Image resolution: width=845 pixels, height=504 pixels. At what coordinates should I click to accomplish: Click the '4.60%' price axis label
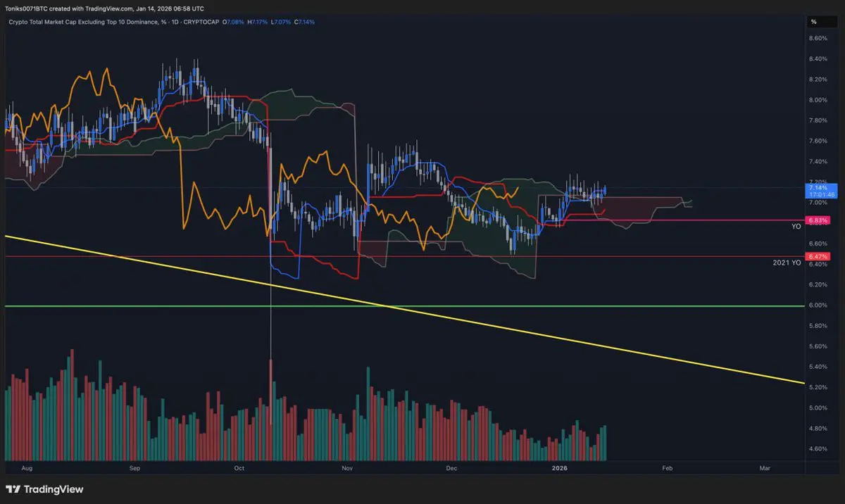818,449
